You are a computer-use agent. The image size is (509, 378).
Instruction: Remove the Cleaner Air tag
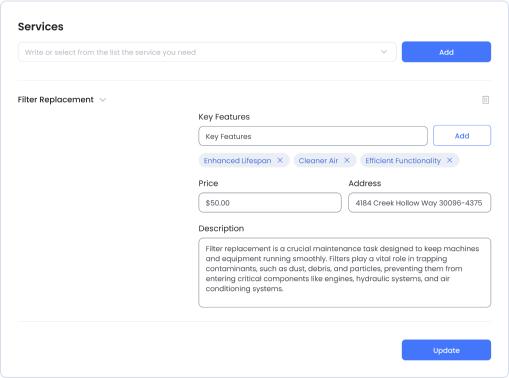coord(347,160)
